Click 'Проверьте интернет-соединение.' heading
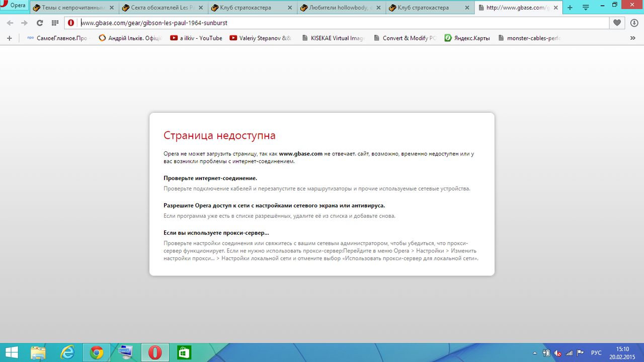The height and width of the screenshot is (362, 644). [x=210, y=178]
